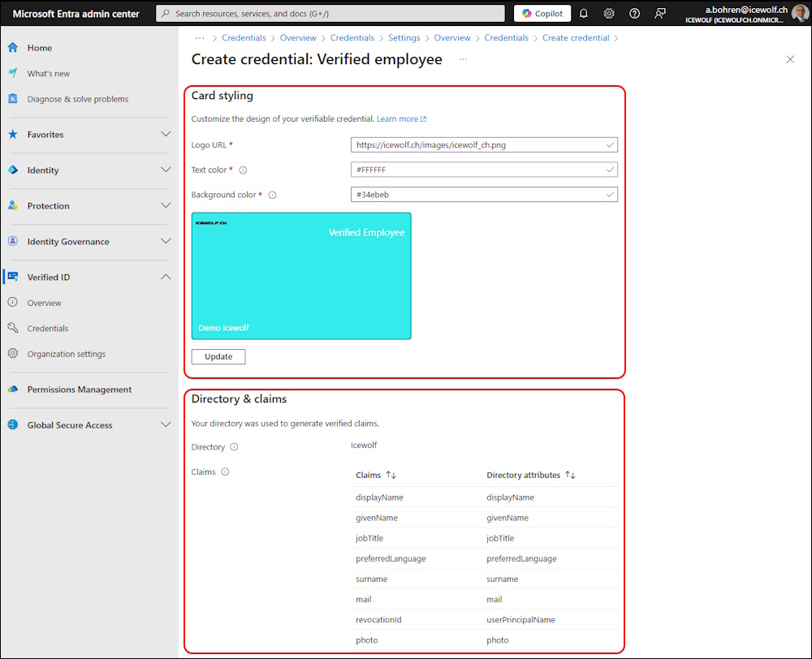Open the Copilot button
Screen dimensions: 812x659
click(x=542, y=14)
